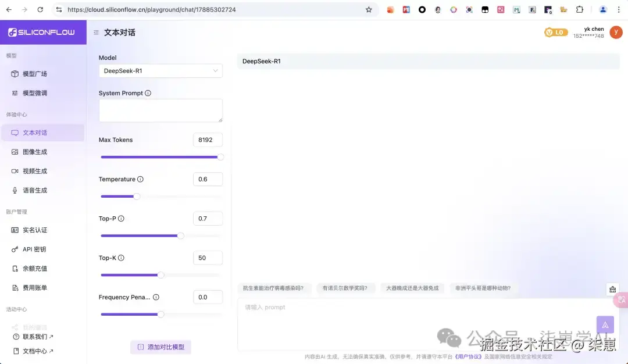This screenshot has height=364, width=628.
Task: Click 联系我们 link
Action: (x=34, y=337)
